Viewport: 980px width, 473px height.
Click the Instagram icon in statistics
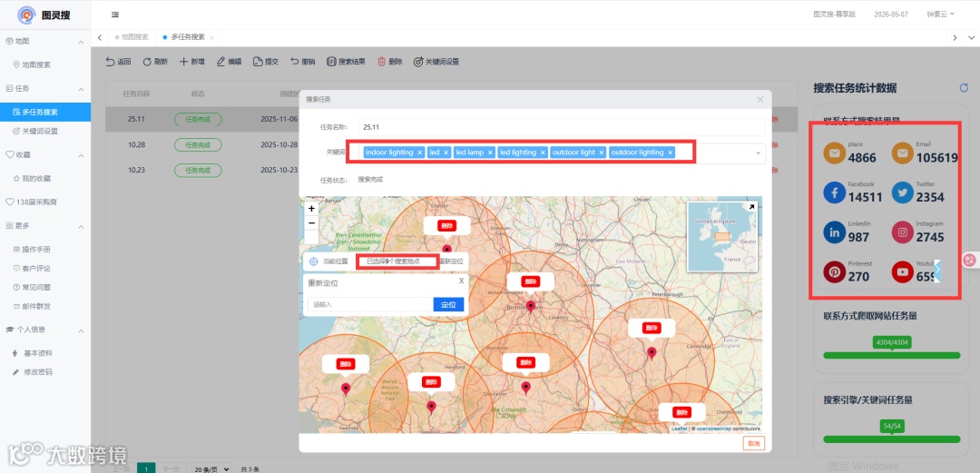903,232
